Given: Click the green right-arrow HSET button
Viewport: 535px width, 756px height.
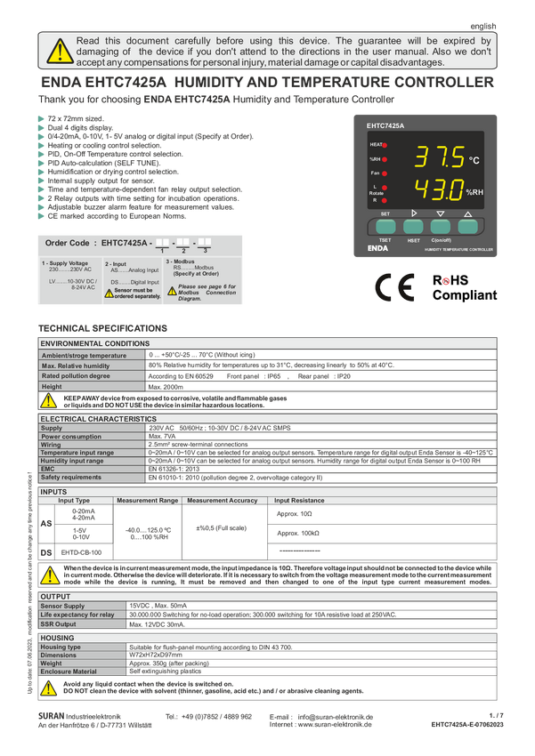Looking at the screenshot, I should tap(413, 227).
